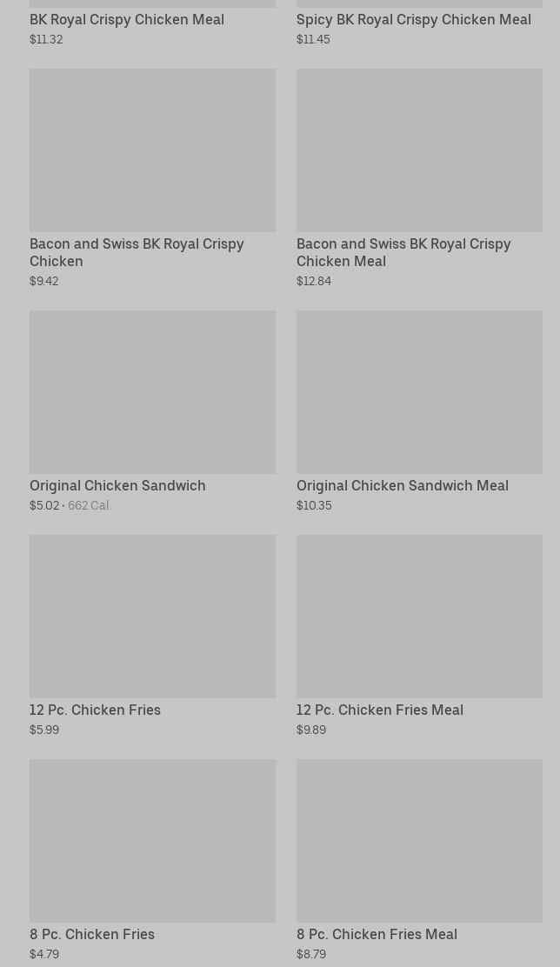The image size is (560, 967).
Task: Tap the Original Chicken Sandwich image
Action: tap(152, 391)
